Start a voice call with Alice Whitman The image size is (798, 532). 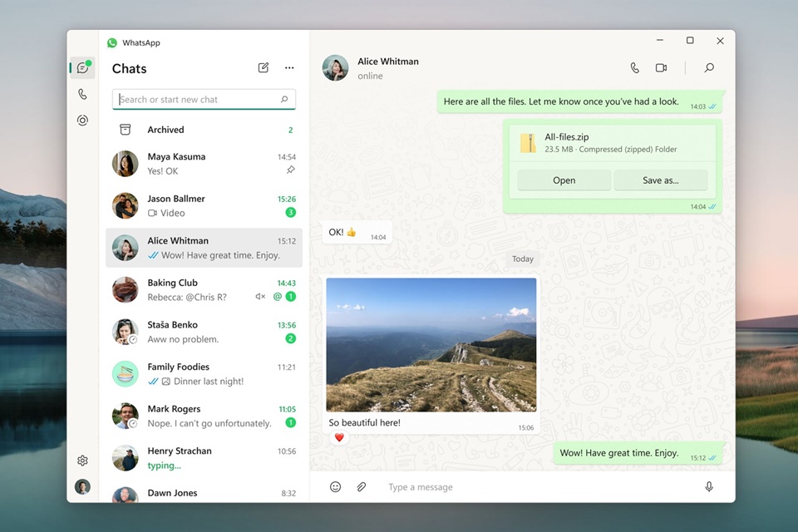(x=634, y=67)
